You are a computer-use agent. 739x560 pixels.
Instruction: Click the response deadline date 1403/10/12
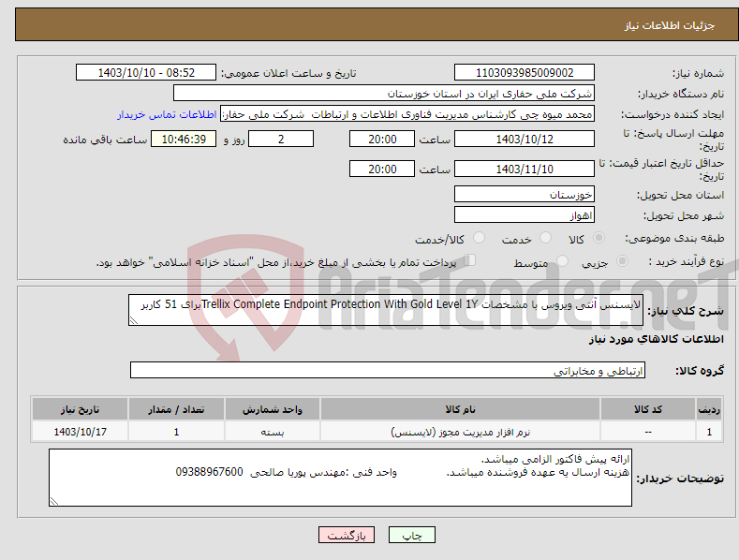(x=525, y=139)
